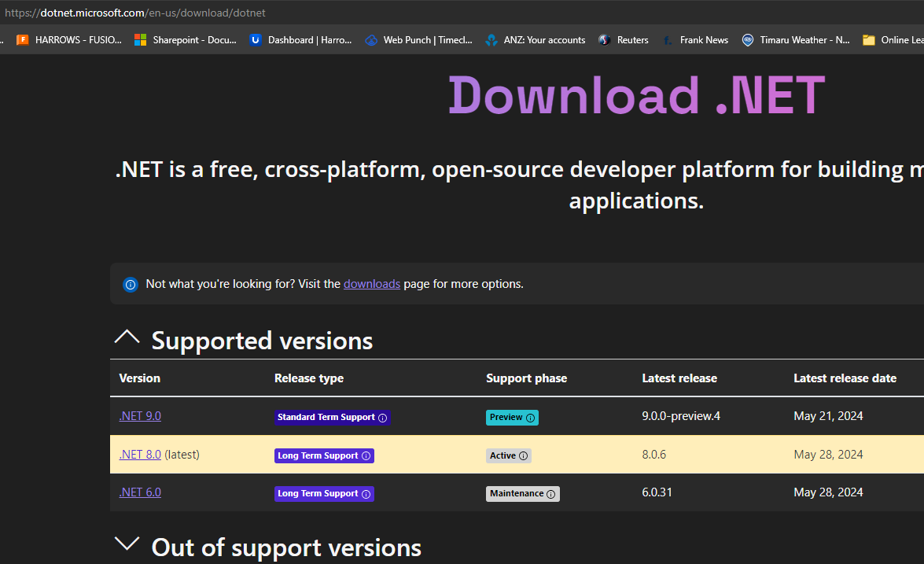Click the info icon on the Preview badge
The image size is (924, 564).
click(x=530, y=418)
